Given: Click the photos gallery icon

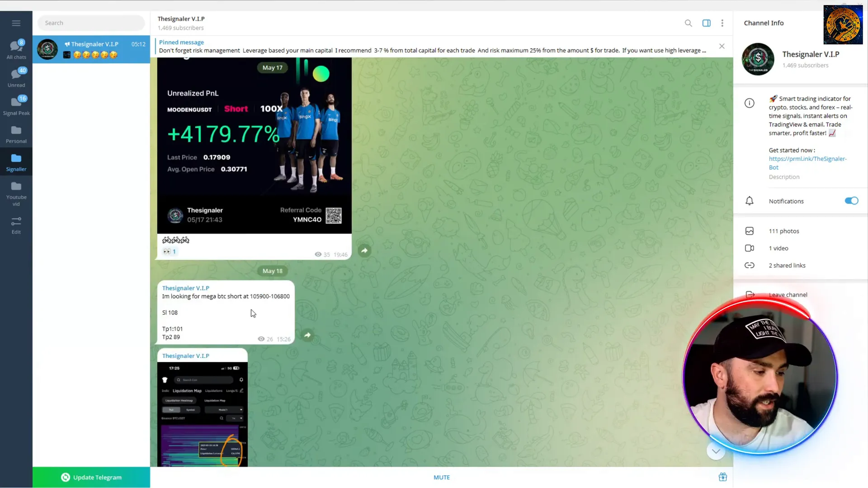Looking at the screenshot, I should point(750,231).
